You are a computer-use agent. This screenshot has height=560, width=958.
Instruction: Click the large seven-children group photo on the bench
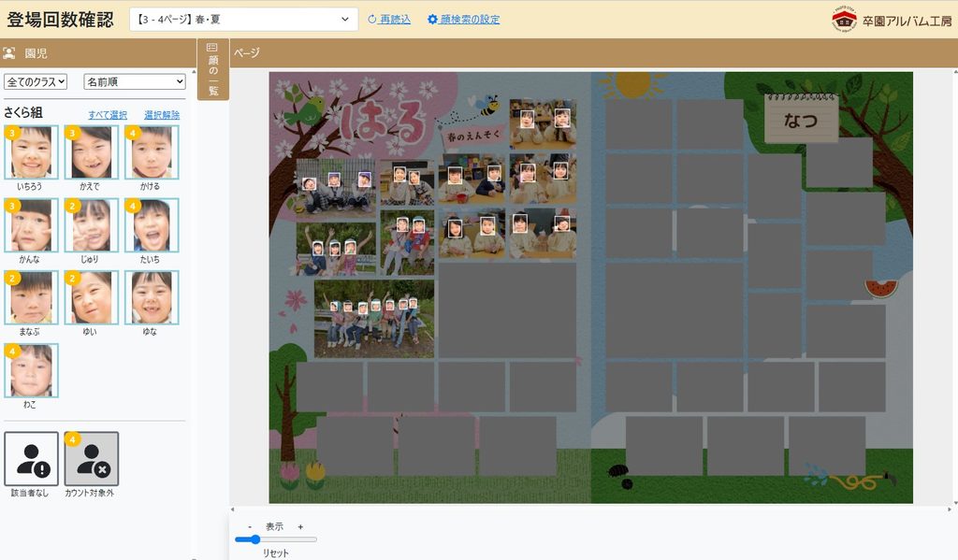click(x=374, y=319)
